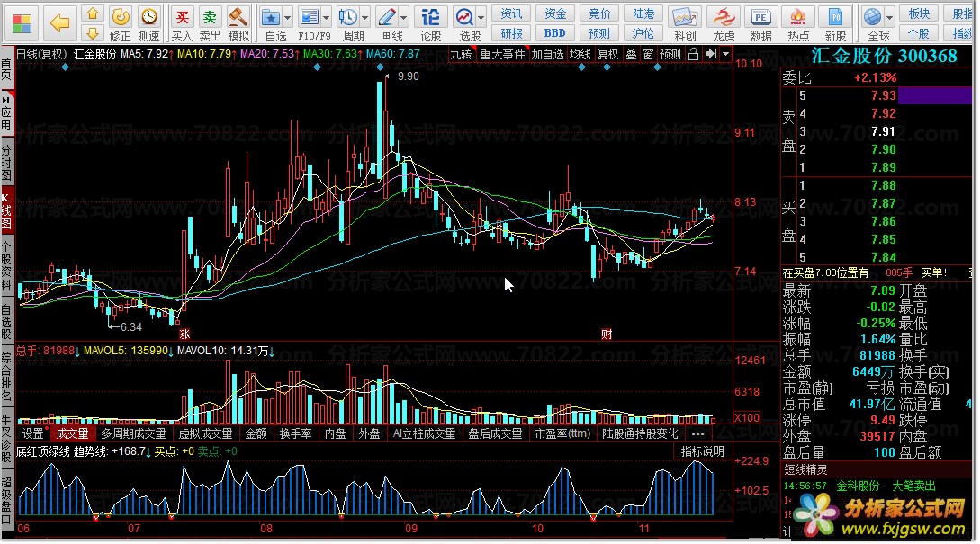Viewport: 980px width, 544px height.
Task: Click the jump-to-end arrow icon
Action: coord(711,54)
